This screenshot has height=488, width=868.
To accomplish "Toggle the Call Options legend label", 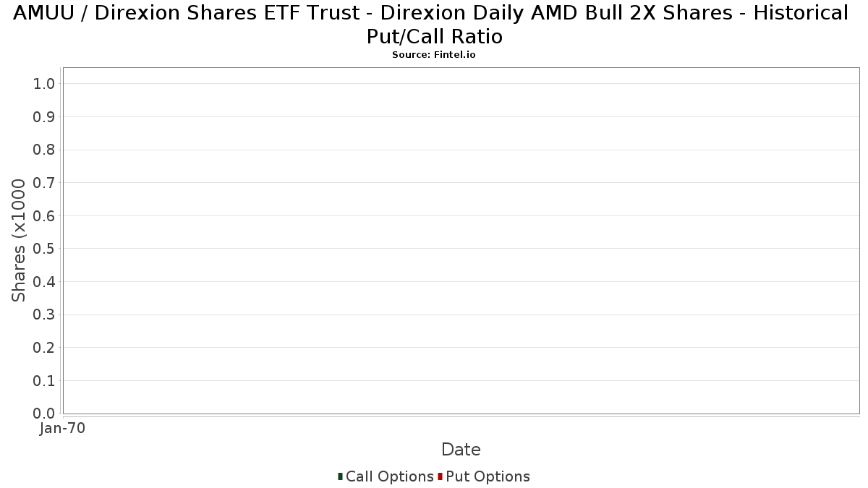I will point(390,476).
